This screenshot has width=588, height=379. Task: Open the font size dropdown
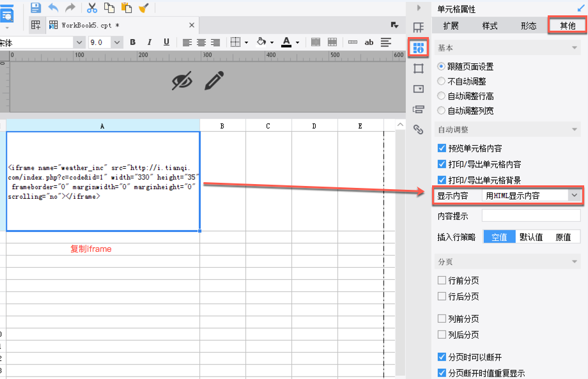117,42
